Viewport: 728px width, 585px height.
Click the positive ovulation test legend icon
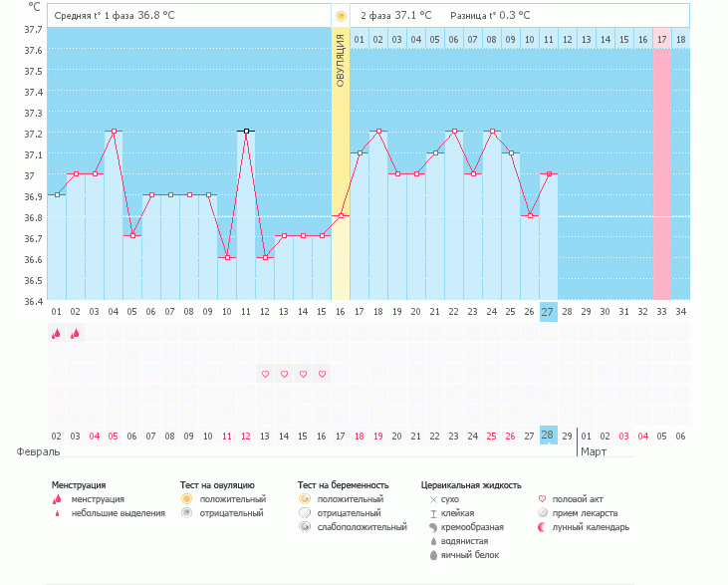186,498
